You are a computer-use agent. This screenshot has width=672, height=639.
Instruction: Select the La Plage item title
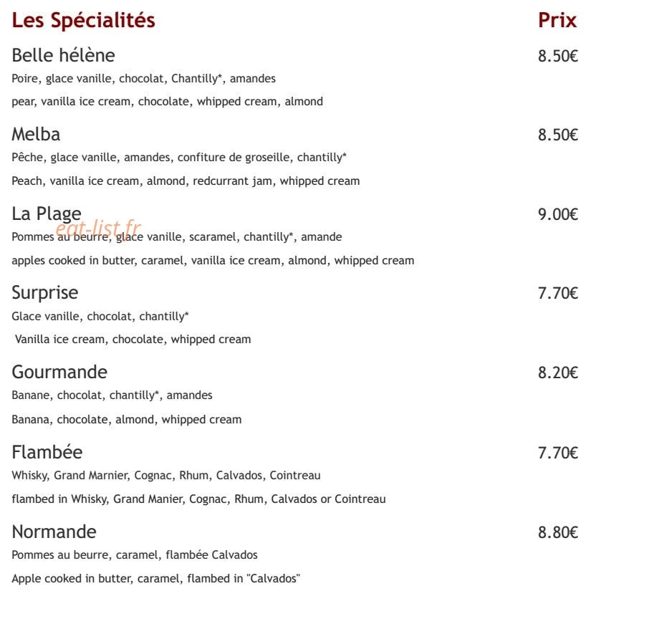pos(47,214)
